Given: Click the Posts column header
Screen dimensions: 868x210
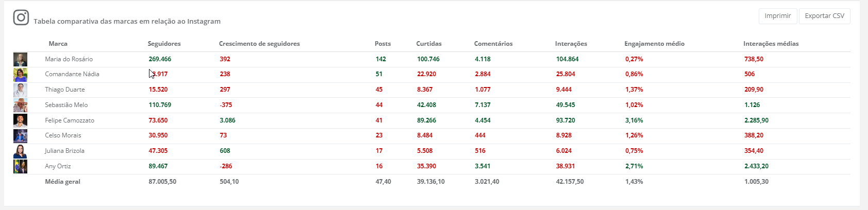Looking at the screenshot, I should point(382,44).
